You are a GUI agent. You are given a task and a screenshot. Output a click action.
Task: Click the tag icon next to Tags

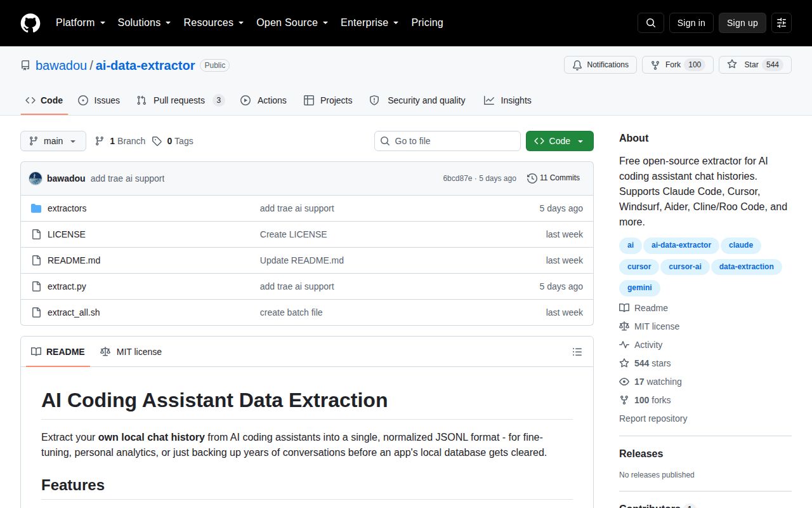(157, 141)
